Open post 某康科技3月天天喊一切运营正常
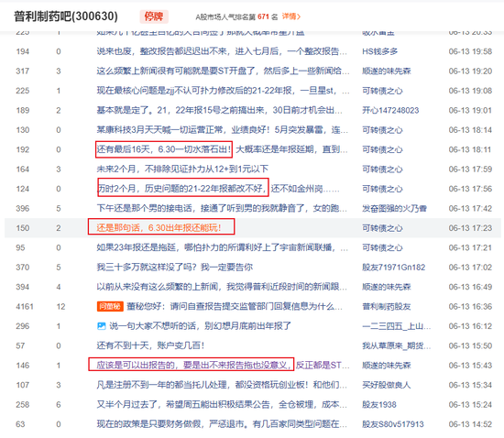 (x=222, y=130)
